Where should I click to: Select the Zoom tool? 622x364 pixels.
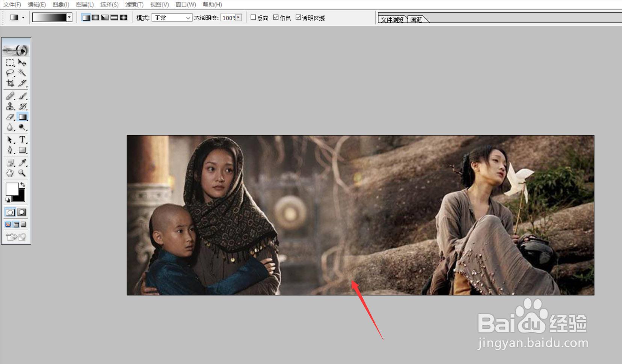click(23, 173)
